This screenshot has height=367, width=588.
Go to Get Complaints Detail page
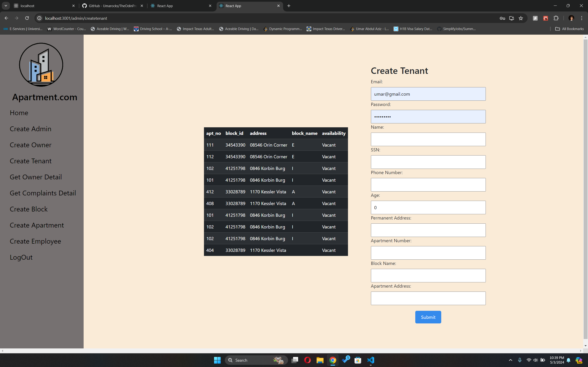43,193
